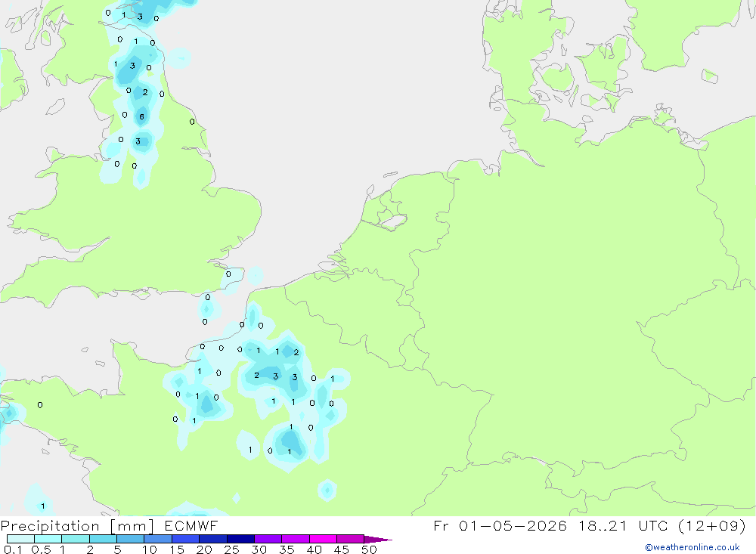Select the 2–5 mm legend color swatch
Viewport: 756px width, 554px height.
click(103, 539)
